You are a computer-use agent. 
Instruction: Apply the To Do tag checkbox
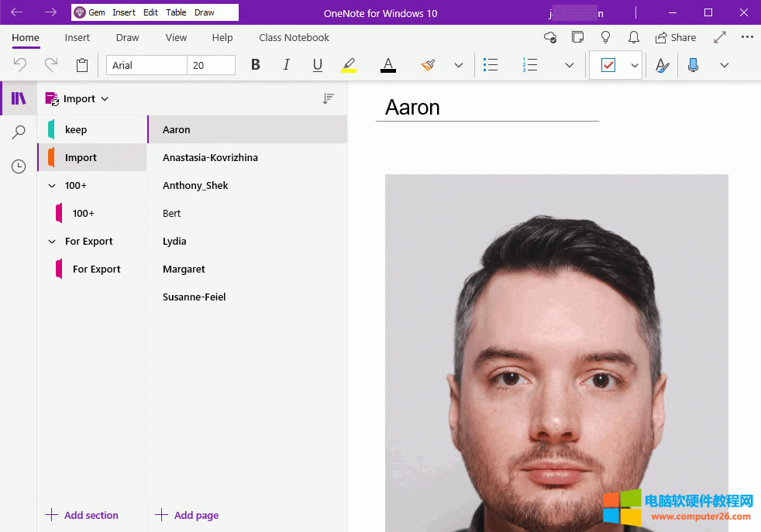coord(609,65)
